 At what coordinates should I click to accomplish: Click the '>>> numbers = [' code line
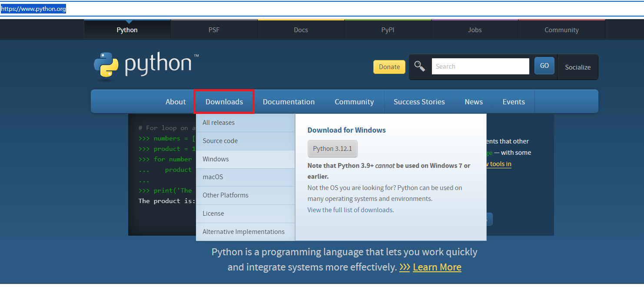[x=167, y=138]
